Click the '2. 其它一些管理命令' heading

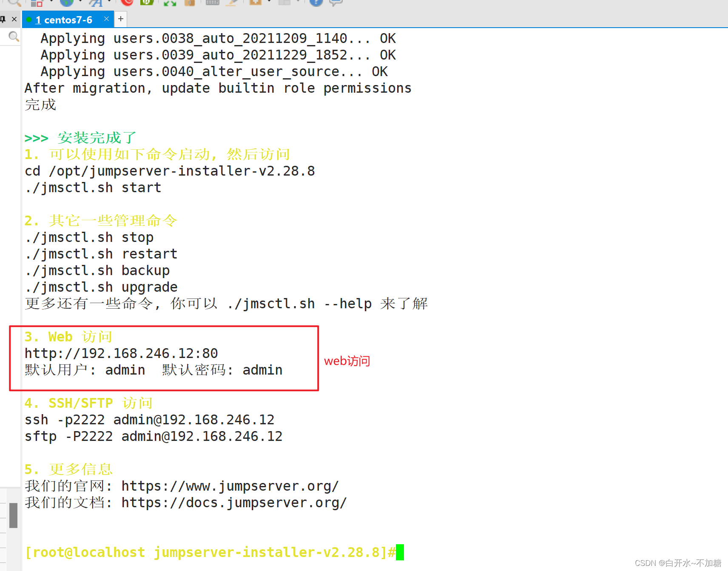[101, 221]
